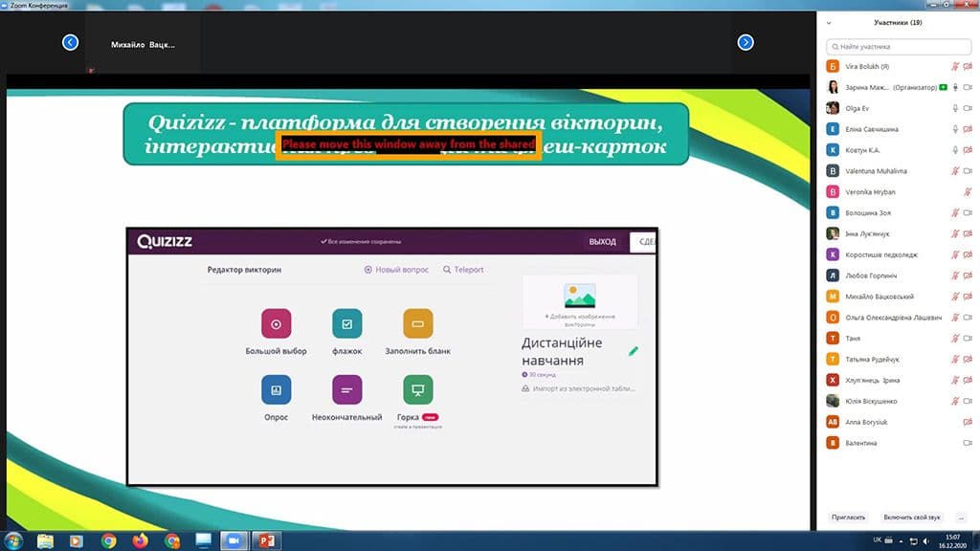The width and height of the screenshot is (980, 551).
Task: Click camera icon in Зарина organizer row
Action: pos(968,87)
